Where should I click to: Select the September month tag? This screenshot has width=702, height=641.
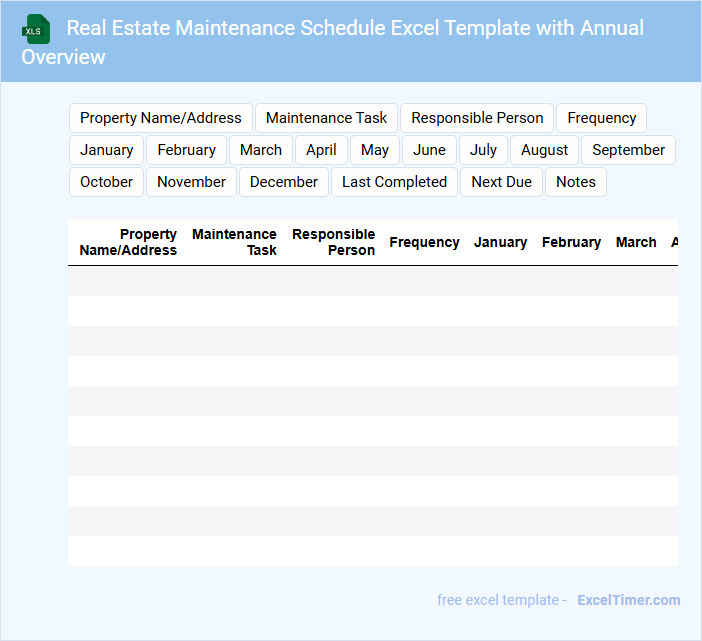coord(628,150)
